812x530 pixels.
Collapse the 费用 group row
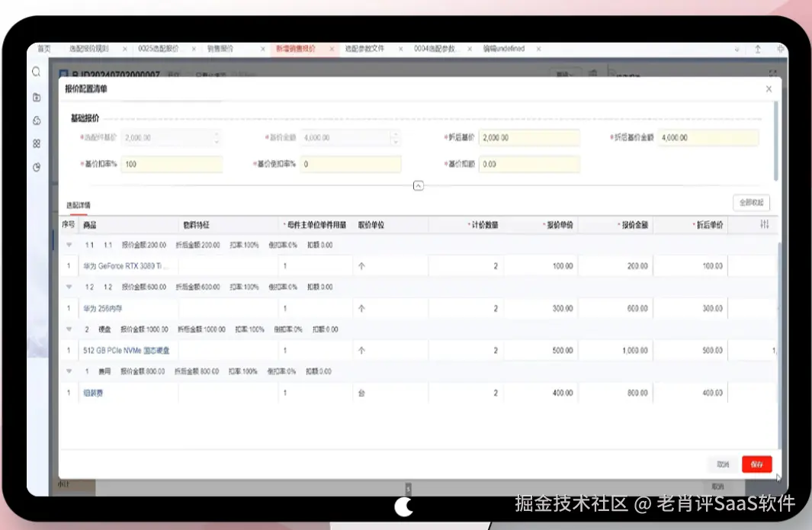[69, 371]
